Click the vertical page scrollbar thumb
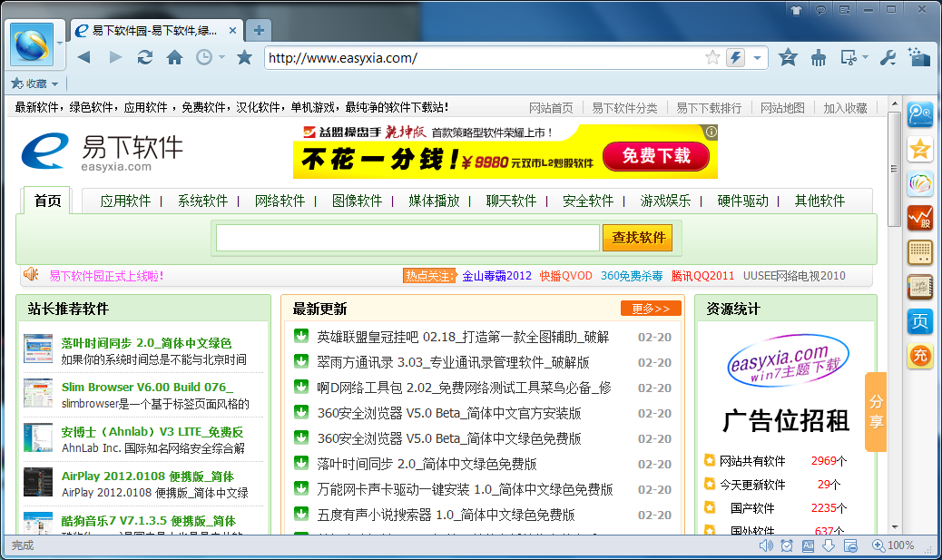 point(894,172)
